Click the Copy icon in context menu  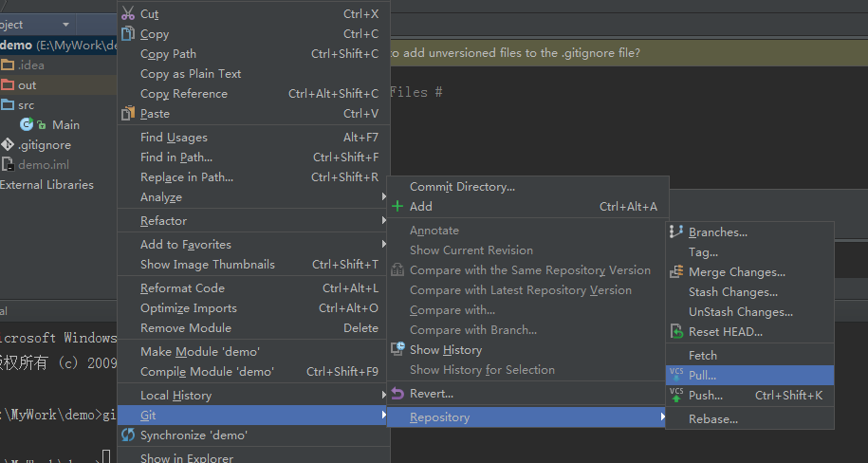tap(128, 34)
